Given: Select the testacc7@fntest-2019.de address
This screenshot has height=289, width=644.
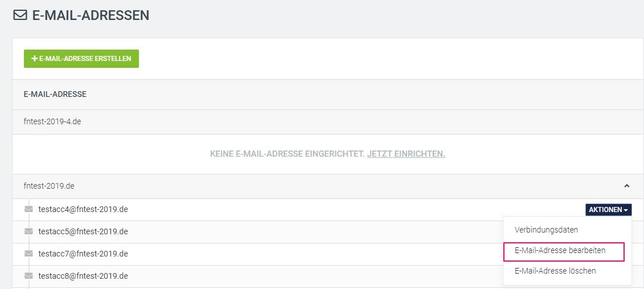Looking at the screenshot, I should [83, 254].
